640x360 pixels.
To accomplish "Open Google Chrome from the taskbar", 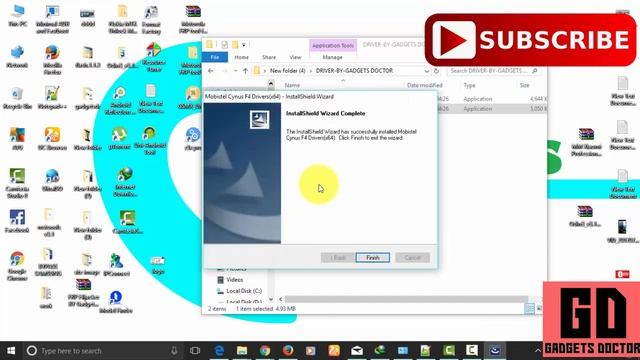I will pyautogui.click(x=265, y=351).
